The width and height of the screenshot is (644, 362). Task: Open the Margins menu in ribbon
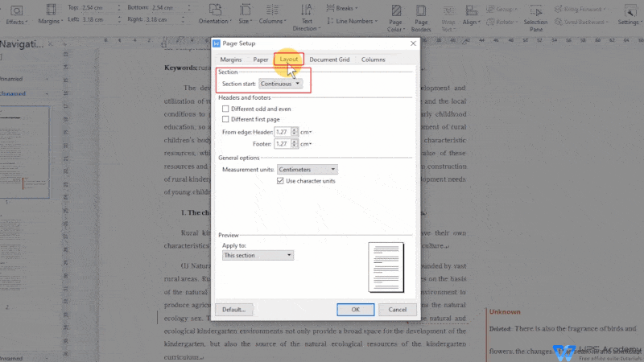pos(51,14)
